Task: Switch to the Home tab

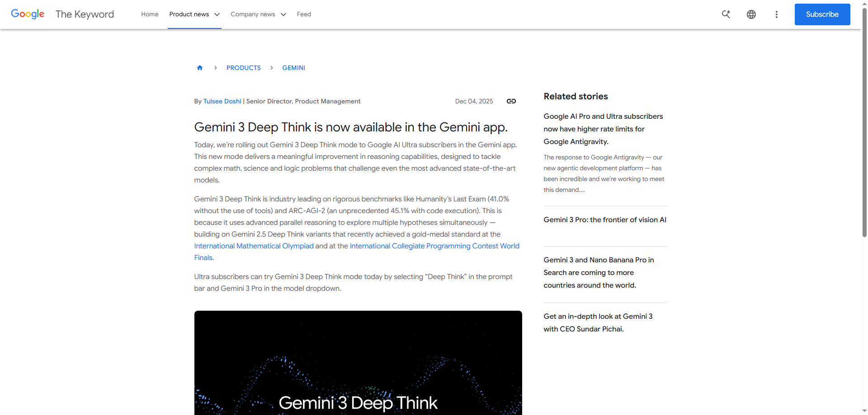Action: 150,14
